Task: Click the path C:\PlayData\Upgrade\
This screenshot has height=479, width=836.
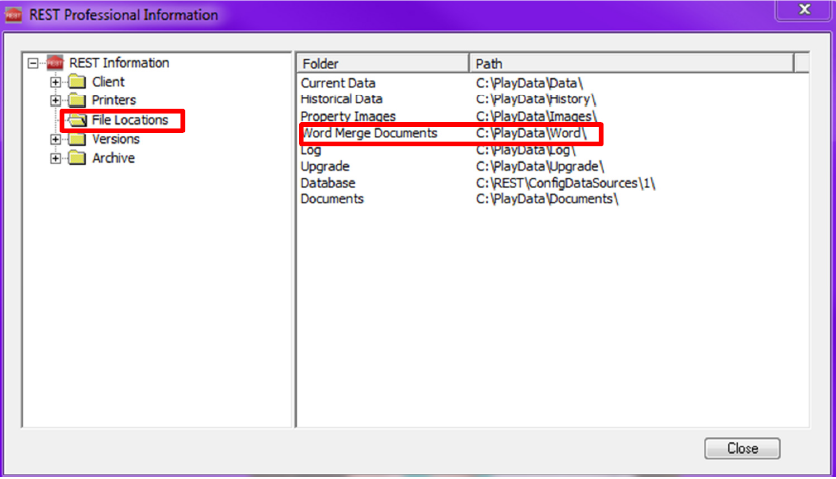Action: coord(540,166)
